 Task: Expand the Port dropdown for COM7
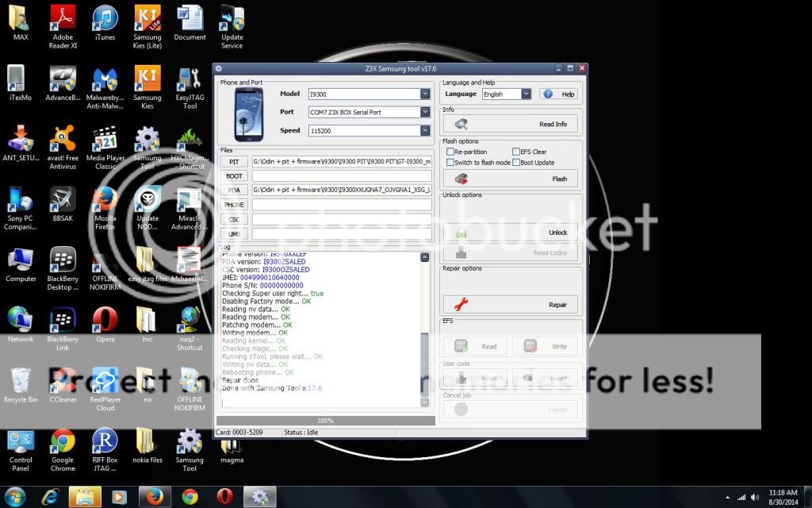click(x=425, y=112)
